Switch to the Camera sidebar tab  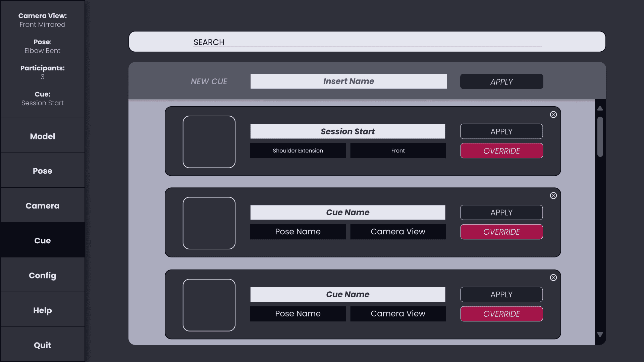(43, 205)
